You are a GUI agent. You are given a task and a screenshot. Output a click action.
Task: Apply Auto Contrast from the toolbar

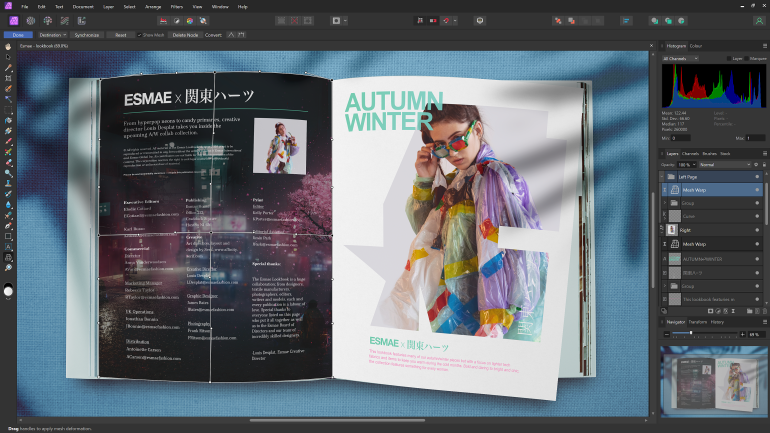click(x=176, y=21)
